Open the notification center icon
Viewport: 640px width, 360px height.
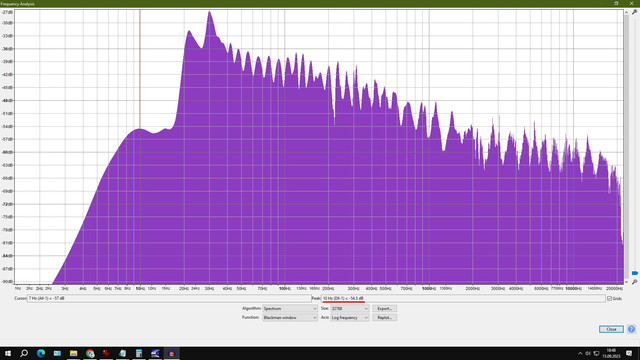click(x=629, y=353)
